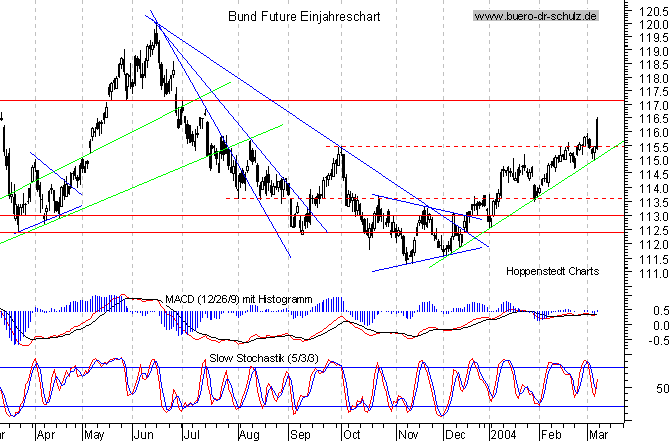Click the Dec month marker on time axis
The image size is (672, 441).
[x=454, y=436]
